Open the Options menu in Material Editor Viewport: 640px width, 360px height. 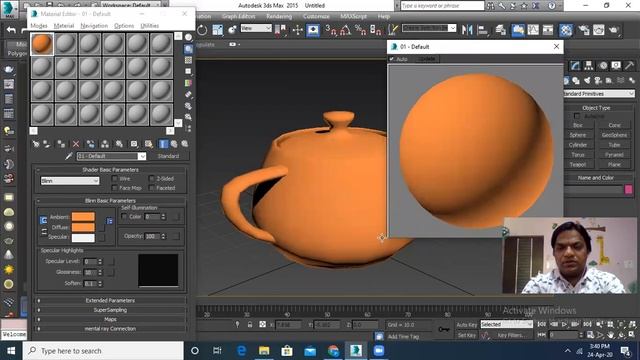[124, 26]
